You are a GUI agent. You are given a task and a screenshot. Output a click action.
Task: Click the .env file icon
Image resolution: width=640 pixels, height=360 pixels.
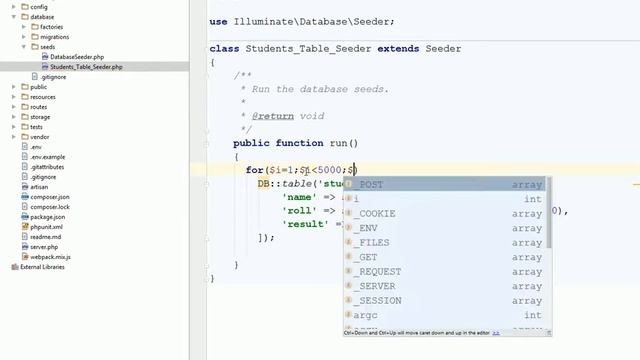click(x=25, y=147)
